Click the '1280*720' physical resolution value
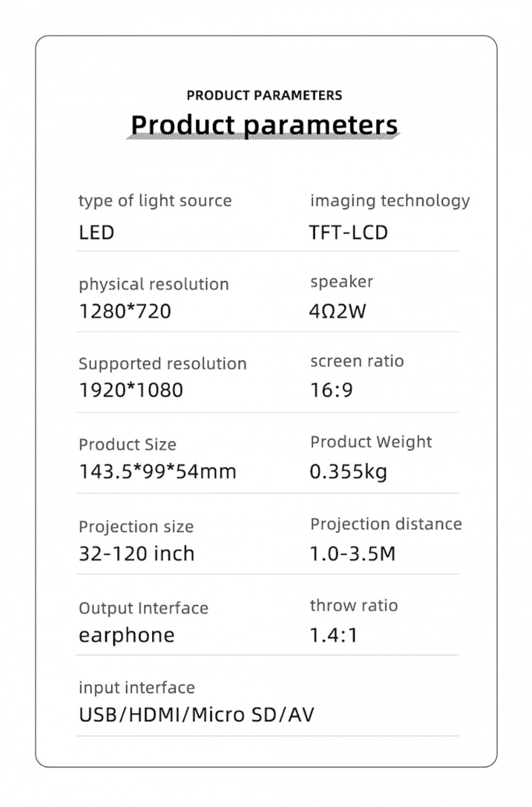Viewport: 532px width, 807px height. pos(125,311)
